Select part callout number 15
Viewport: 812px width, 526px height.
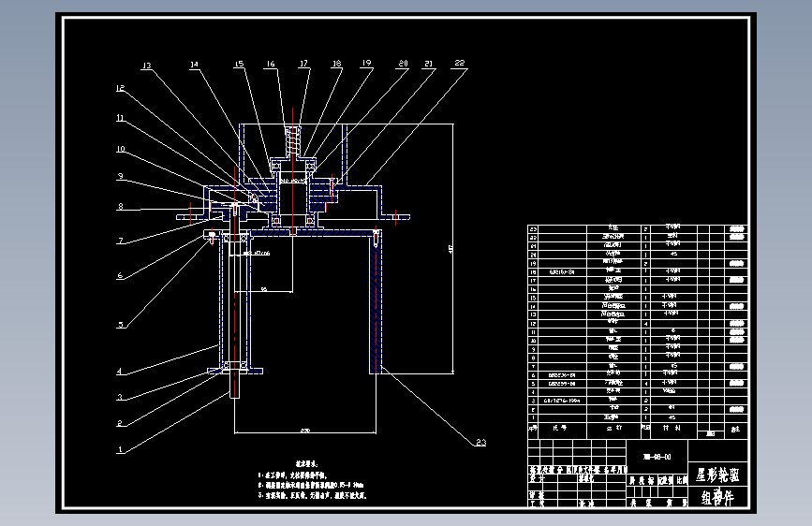(239, 64)
